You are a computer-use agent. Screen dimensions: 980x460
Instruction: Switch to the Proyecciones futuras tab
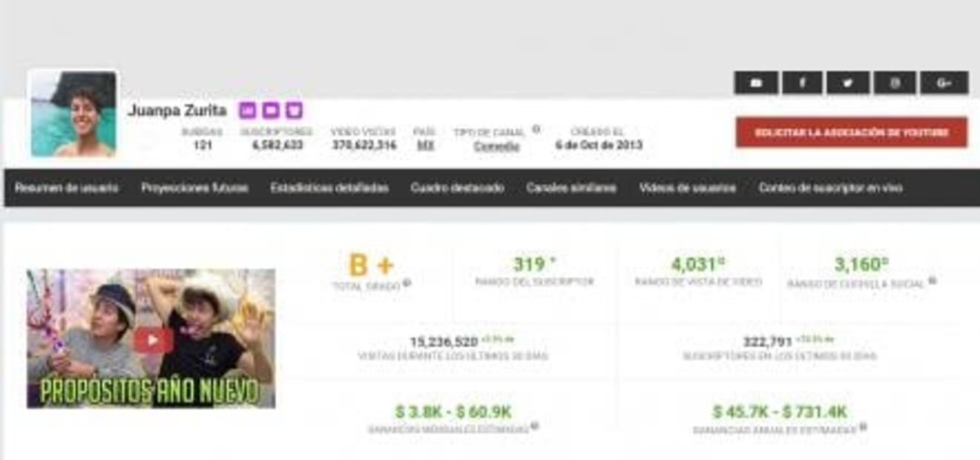195,188
